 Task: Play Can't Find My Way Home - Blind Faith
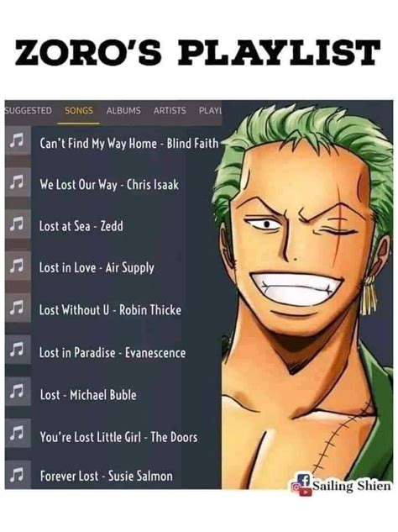(129, 143)
